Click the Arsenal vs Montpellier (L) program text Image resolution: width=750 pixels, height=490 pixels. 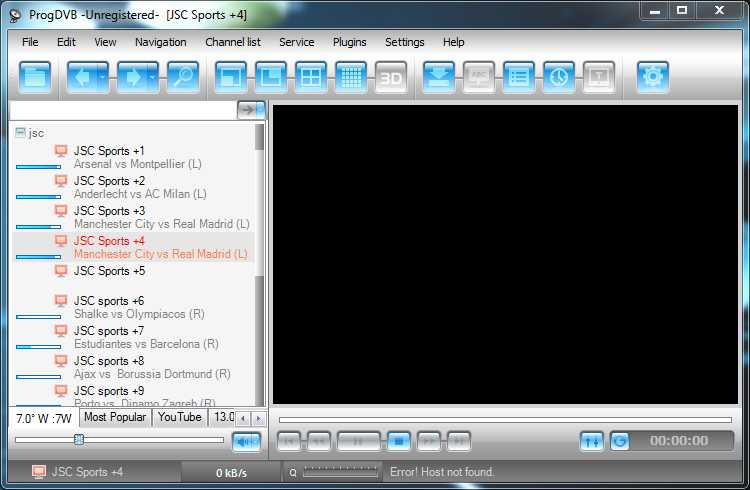pos(138,164)
